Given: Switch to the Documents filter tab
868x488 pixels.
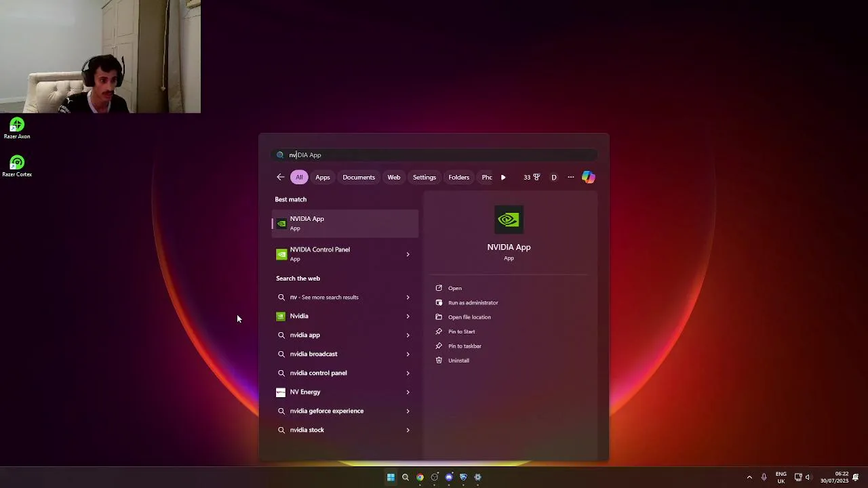Looking at the screenshot, I should (x=359, y=177).
